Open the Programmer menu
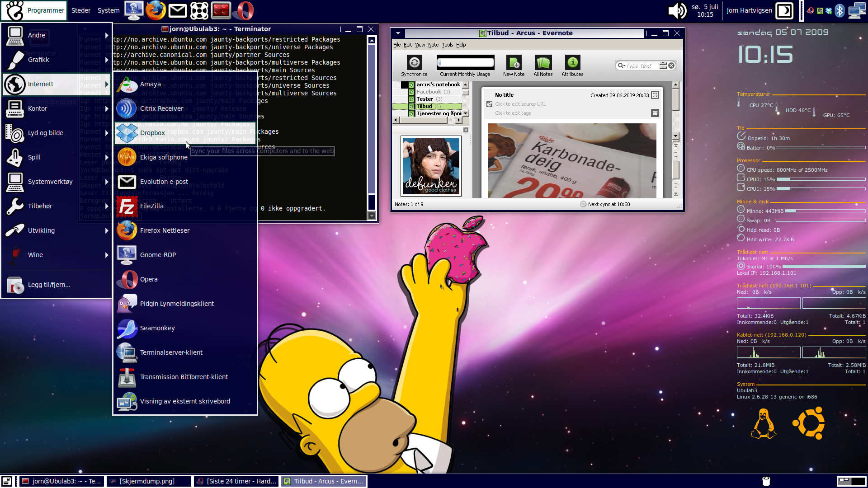868x488 pixels. click(x=34, y=10)
